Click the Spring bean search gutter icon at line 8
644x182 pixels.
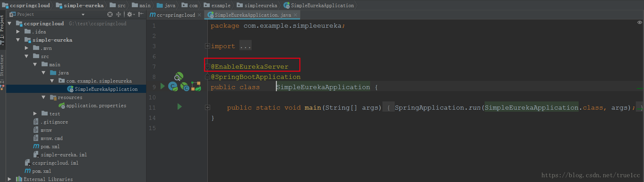click(178, 76)
